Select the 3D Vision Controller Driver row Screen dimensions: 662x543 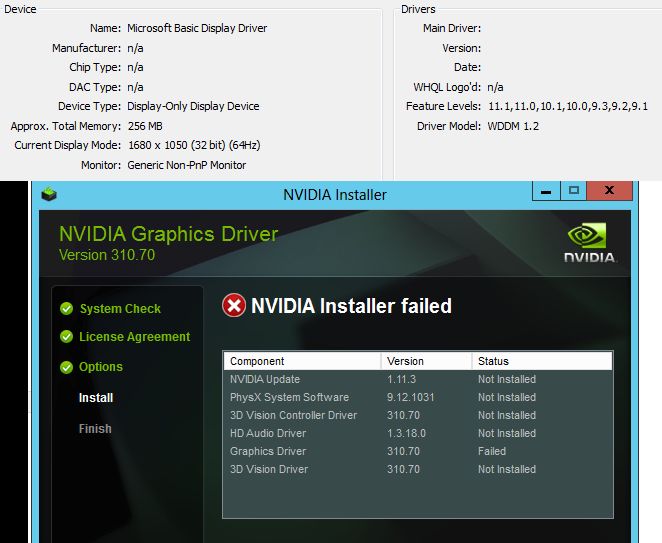[x=418, y=415]
